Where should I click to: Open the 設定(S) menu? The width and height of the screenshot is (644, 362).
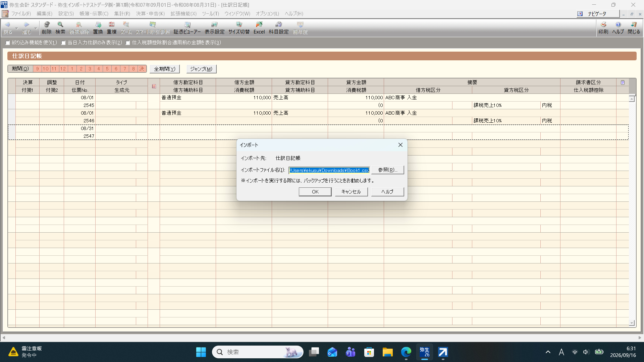point(66,14)
